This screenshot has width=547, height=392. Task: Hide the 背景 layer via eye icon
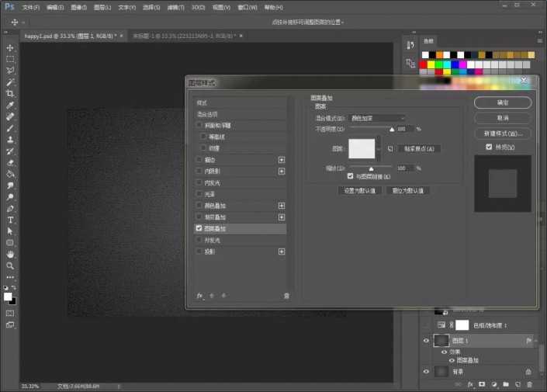(x=426, y=372)
